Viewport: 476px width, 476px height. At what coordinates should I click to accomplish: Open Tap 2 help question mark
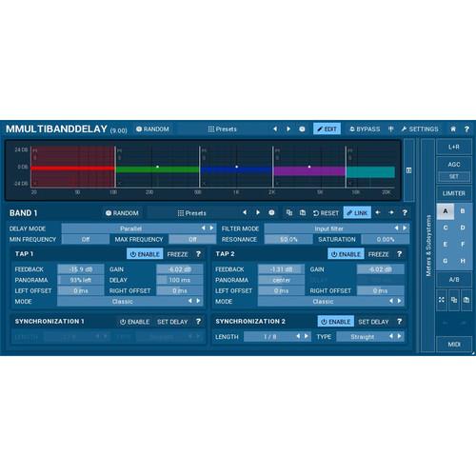tap(399, 254)
